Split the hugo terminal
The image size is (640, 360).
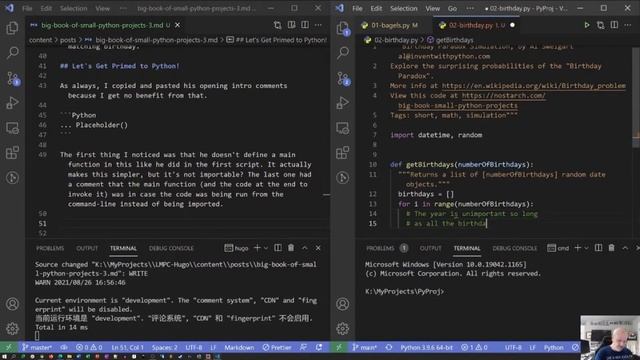coord(278,248)
